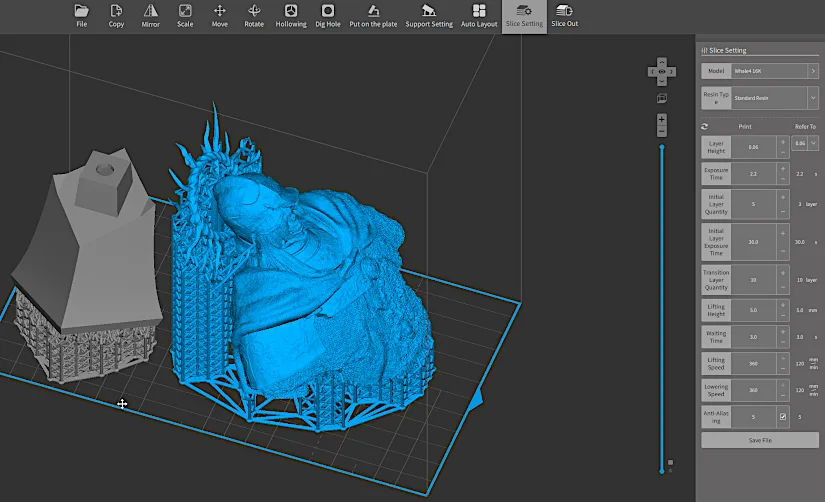Increase Lifting Height value

[x=783, y=305]
